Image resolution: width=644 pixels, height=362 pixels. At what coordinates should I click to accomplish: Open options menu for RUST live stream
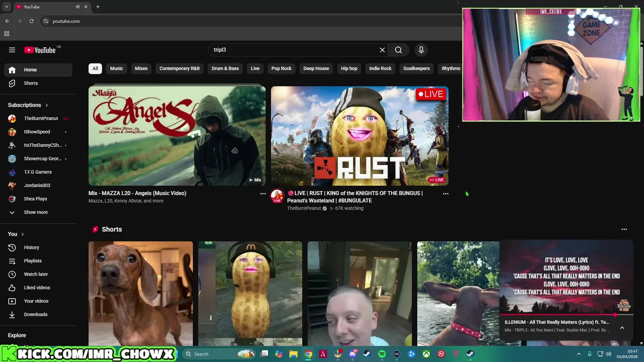pos(445,194)
